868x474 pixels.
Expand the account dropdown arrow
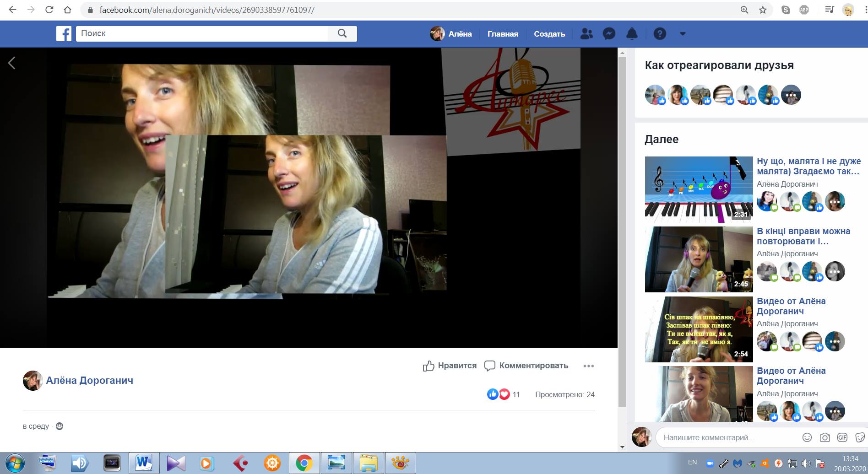tap(683, 34)
